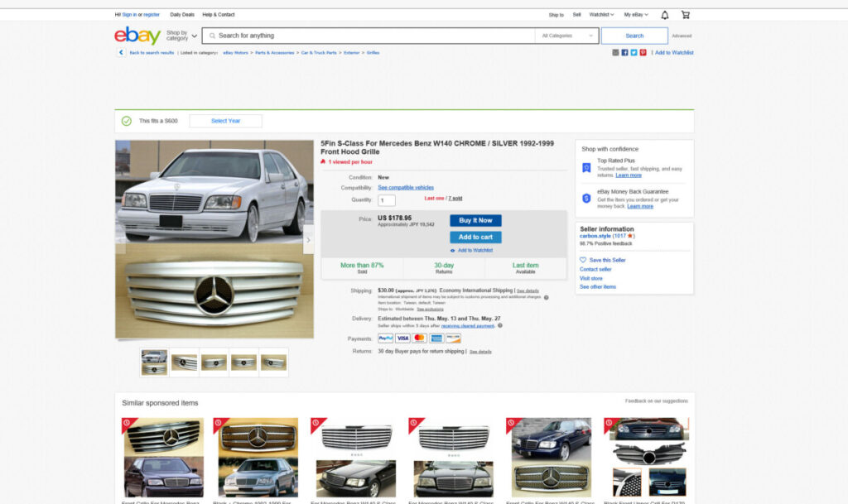
Task: Share this listing on Pinterest
Action: pyautogui.click(x=643, y=52)
